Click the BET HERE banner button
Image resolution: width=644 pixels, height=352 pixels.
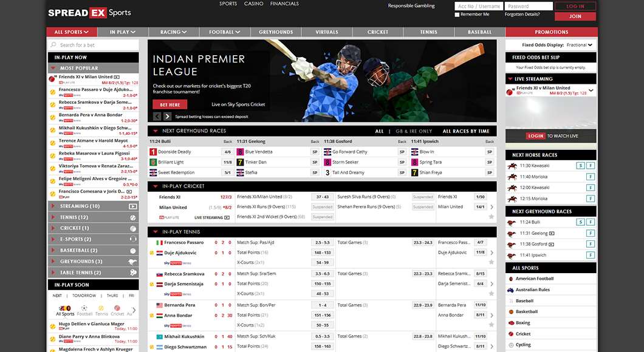pos(170,104)
